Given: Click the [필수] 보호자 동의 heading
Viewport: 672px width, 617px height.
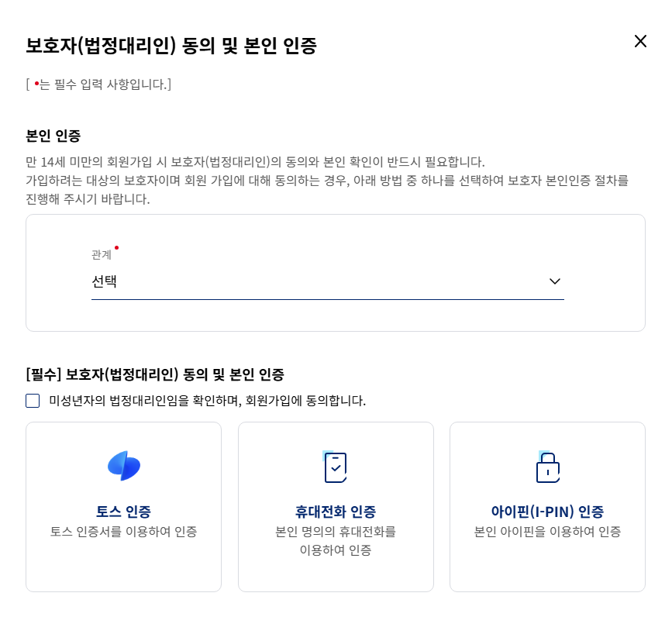Looking at the screenshot, I should pos(154,374).
